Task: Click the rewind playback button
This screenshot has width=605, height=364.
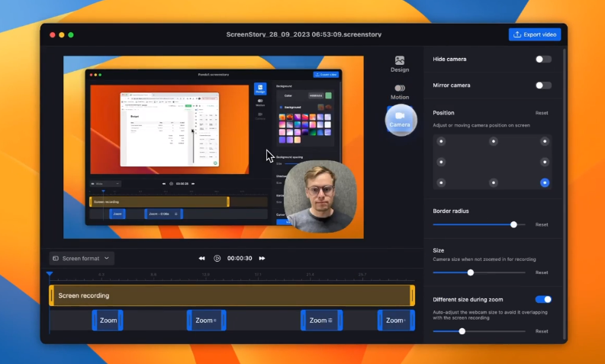Action: tap(201, 258)
